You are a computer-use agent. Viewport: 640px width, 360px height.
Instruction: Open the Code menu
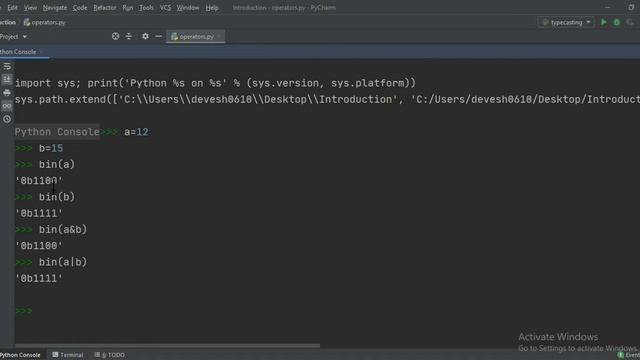pyautogui.click(x=80, y=8)
